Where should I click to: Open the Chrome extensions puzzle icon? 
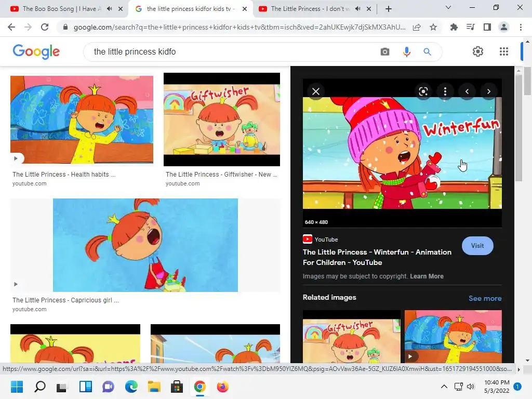pyautogui.click(x=454, y=27)
